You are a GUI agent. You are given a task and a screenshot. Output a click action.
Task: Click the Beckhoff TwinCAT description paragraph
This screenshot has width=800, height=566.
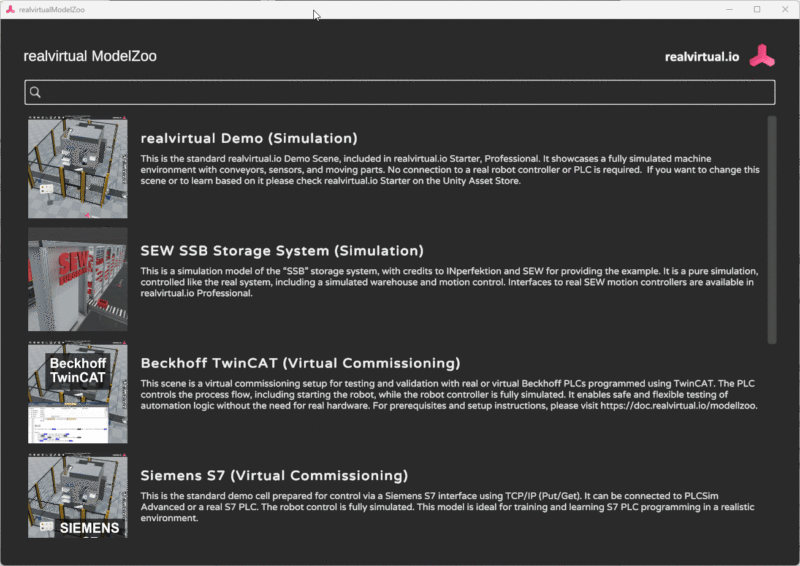[450, 395]
